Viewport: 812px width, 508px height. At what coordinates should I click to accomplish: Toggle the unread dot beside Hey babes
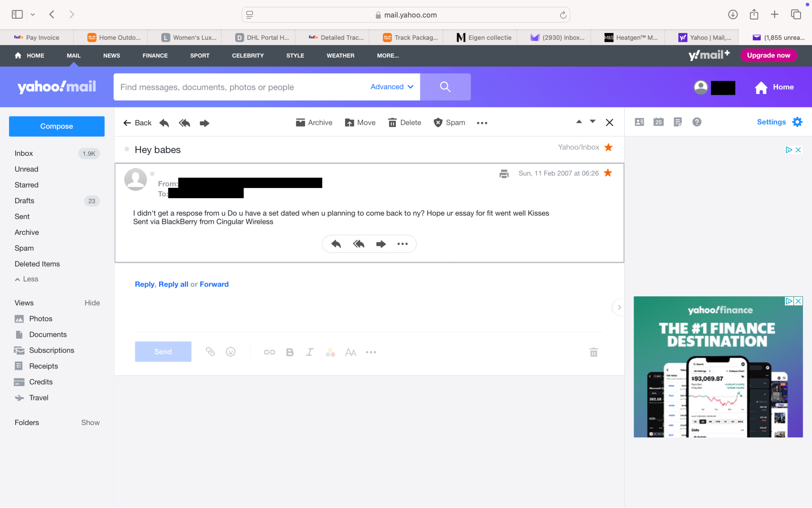[x=127, y=149]
